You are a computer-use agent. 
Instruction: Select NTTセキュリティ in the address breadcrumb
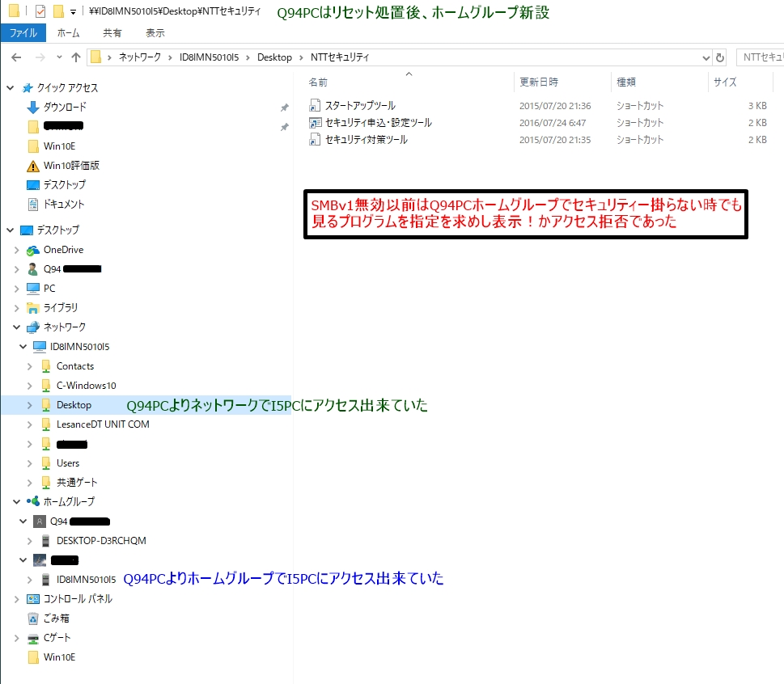[340, 57]
